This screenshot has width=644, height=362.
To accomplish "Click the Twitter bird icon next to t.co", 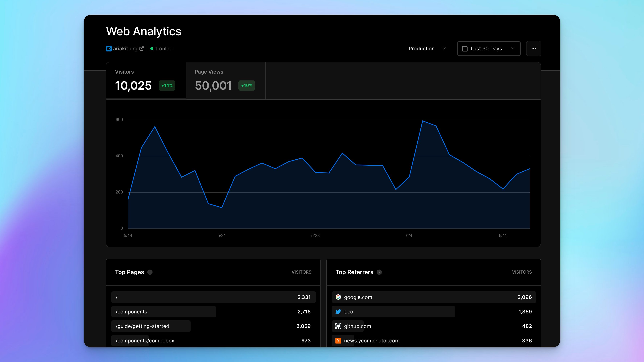I will [x=338, y=311].
